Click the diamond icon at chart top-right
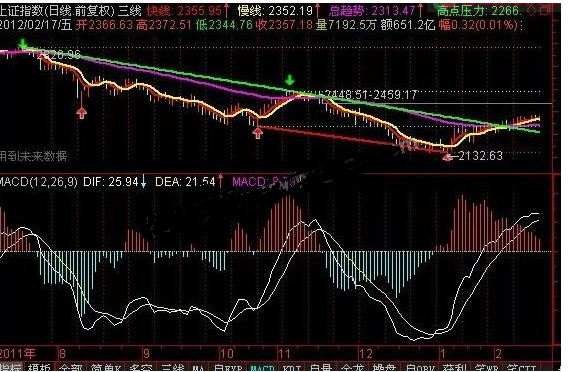This screenshot has height=372, width=568. 532,11
